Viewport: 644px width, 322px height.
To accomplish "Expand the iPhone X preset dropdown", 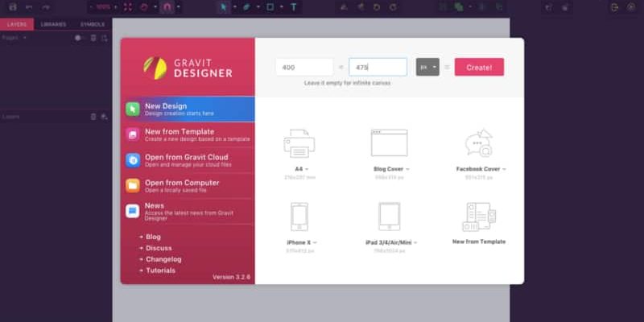I will point(315,243).
